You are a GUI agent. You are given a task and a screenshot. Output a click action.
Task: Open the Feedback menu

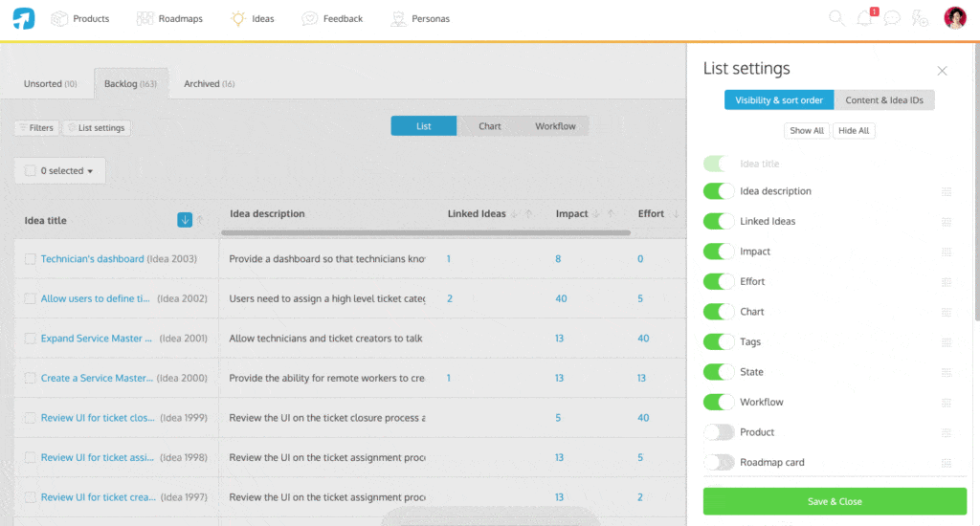click(332, 19)
